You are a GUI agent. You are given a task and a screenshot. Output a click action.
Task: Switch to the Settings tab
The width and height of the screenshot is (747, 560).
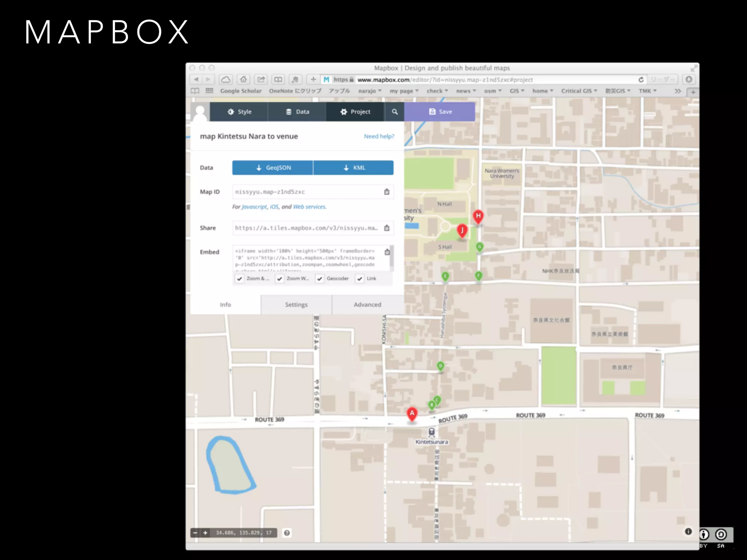point(296,304)
